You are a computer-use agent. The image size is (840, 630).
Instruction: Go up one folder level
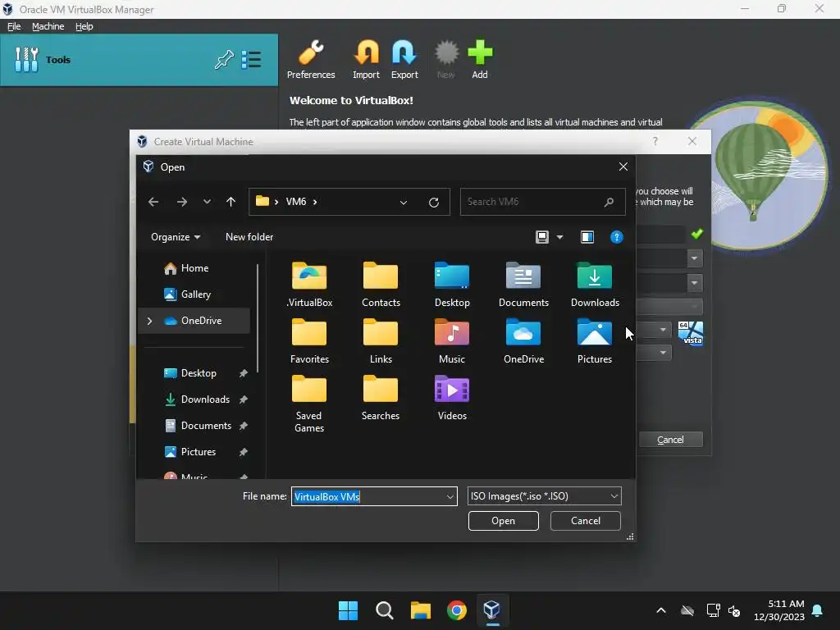(x=231, y=202)
